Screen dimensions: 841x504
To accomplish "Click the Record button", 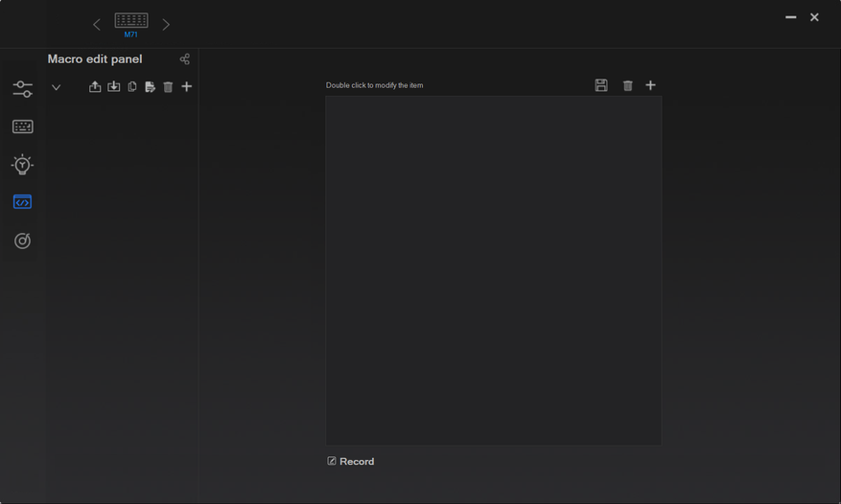I will pos(351,461).
